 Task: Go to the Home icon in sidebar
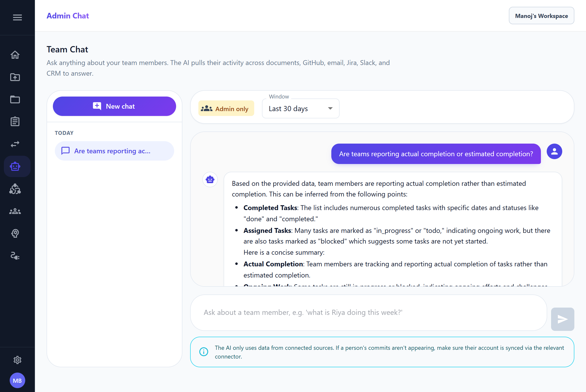coord(15,55)
